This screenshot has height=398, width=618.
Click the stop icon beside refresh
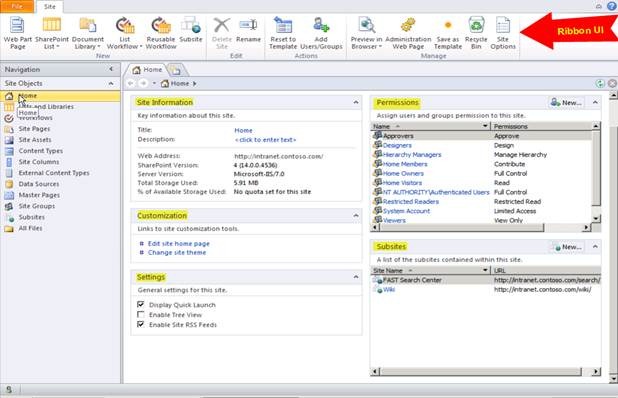pos(612,84)
